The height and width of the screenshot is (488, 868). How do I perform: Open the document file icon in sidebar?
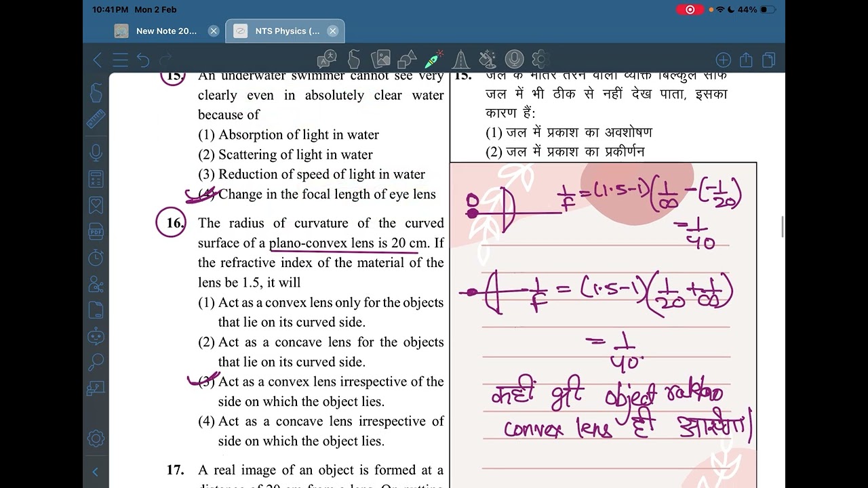[96, 310]
